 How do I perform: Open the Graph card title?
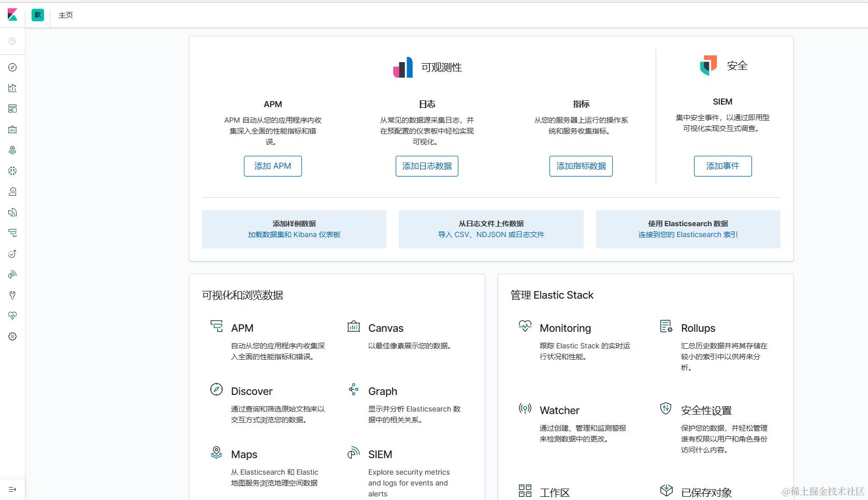(x=383, y=391)
